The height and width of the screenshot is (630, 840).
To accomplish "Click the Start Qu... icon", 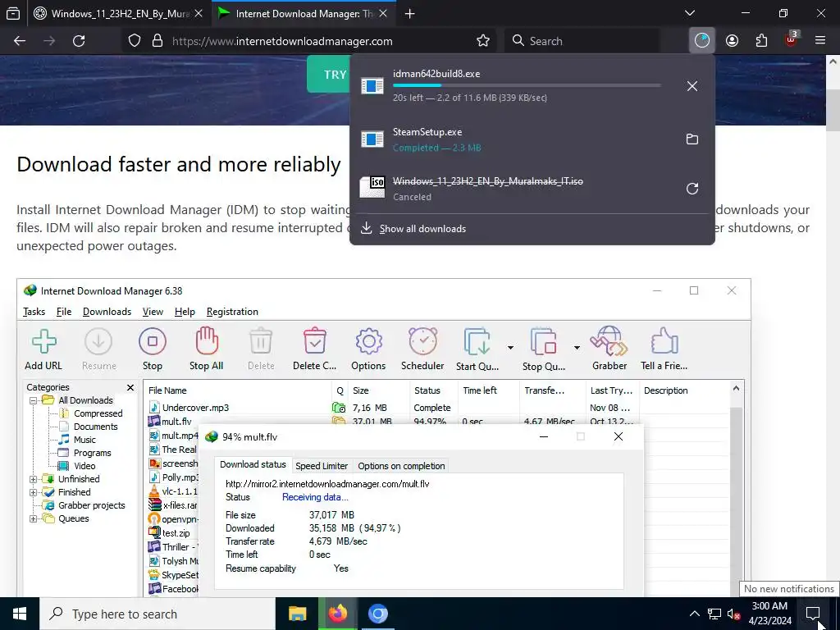I will 477,349.
